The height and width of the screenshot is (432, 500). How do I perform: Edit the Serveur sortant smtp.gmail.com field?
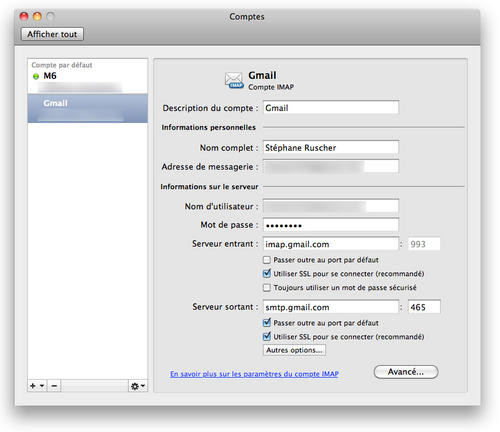click(x=331, y=307)
